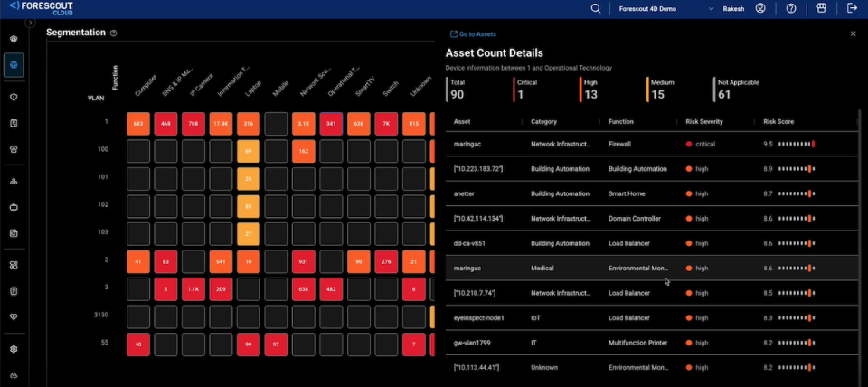Click the logout icon in the top bar

coord(852,8)
